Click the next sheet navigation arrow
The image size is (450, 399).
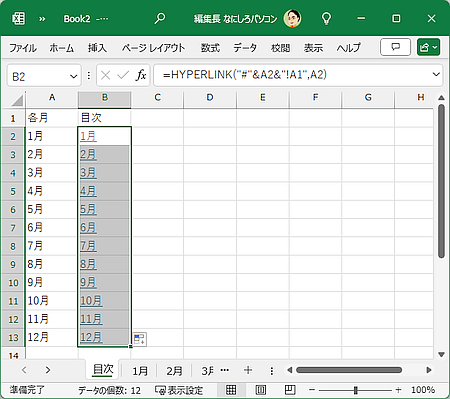coord(48,370)
